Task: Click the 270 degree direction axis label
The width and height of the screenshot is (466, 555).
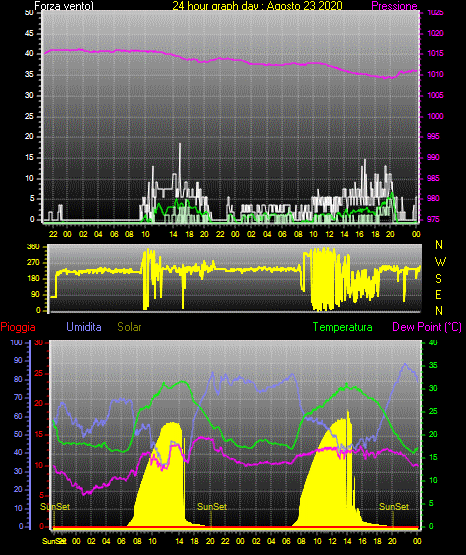Action: click(x=33, y=263)
